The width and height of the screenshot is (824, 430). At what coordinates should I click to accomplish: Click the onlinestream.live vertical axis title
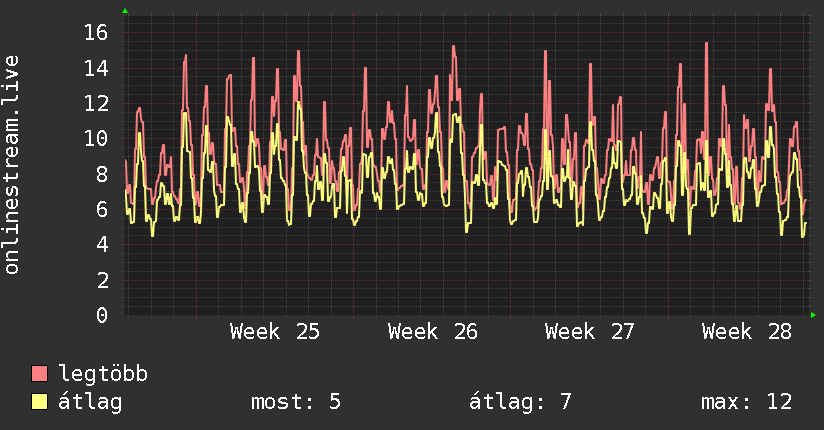11,165
